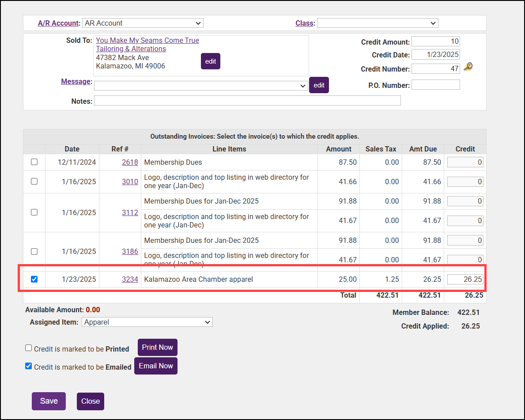Image resolution: width=525 pixels, height=420 pixels.
Task: Click the Save button
Action: tap(49, 401)
